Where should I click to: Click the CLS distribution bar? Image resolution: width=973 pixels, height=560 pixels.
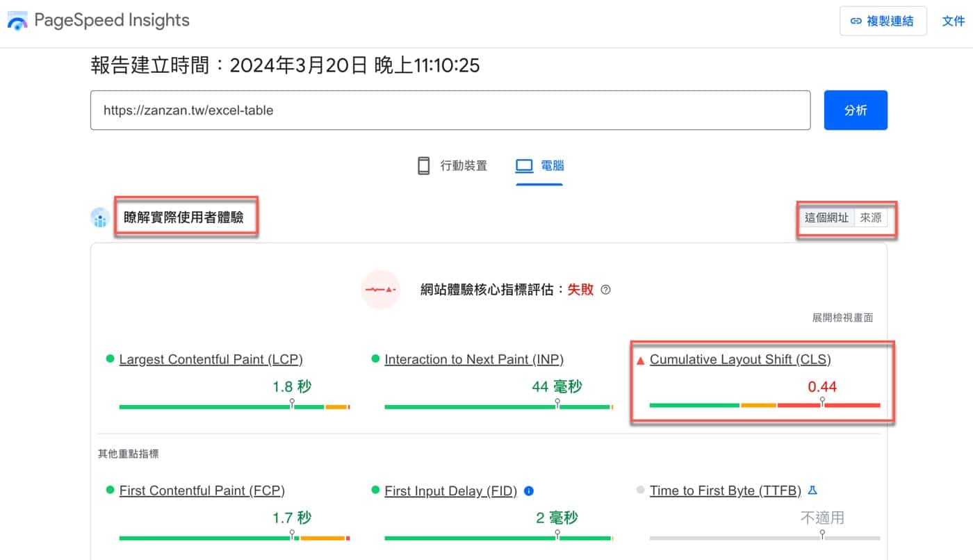(764, 405)
